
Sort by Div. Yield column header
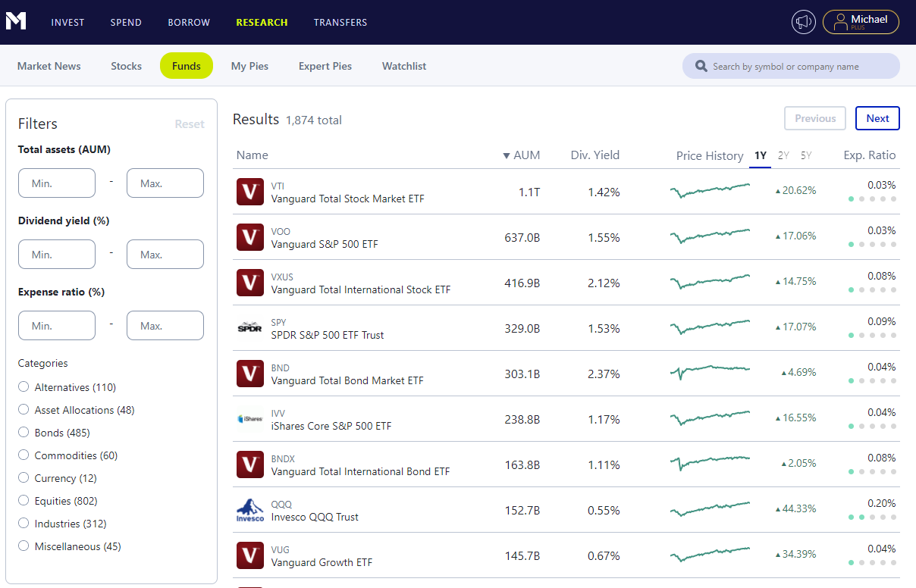point(595,155)
